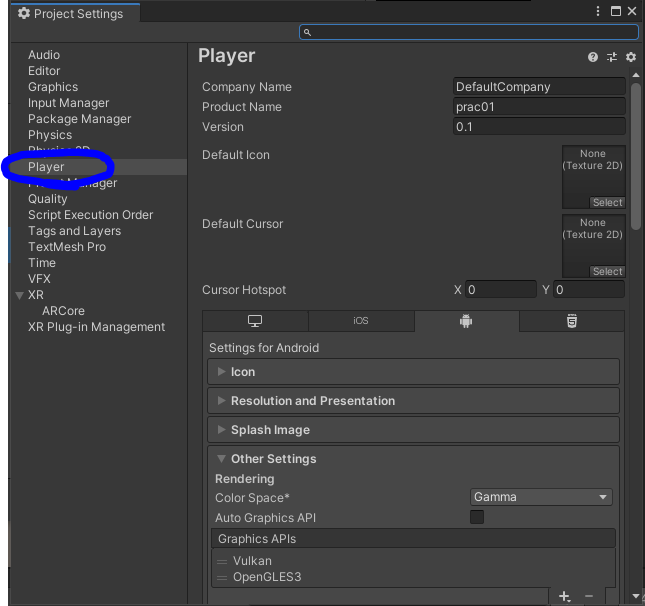Screen dimensions: 645x606
Task: Click the scrollbar up arrow
Action: coord(636,75)
